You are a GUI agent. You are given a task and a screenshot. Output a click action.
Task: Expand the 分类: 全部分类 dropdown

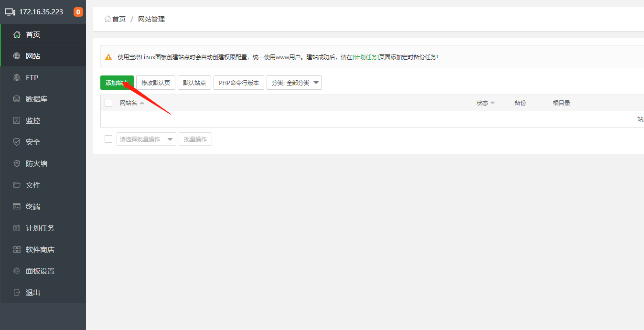click(x=294, y=83)
